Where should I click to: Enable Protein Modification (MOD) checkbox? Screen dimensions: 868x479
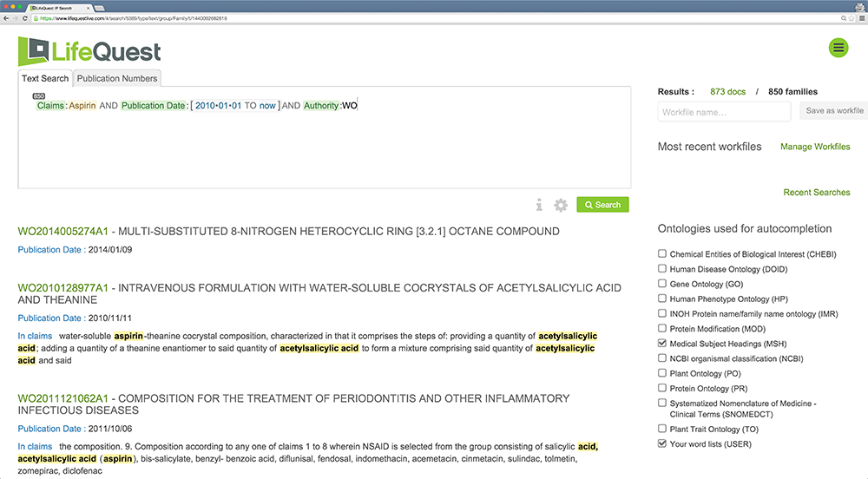pyautogui.click(x=662, y=329)
